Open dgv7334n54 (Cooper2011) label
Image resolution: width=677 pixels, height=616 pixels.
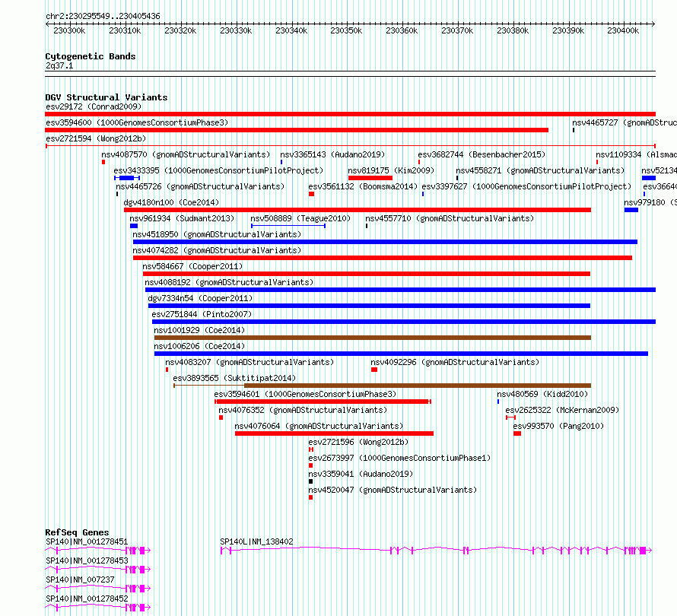pos(200,298)
